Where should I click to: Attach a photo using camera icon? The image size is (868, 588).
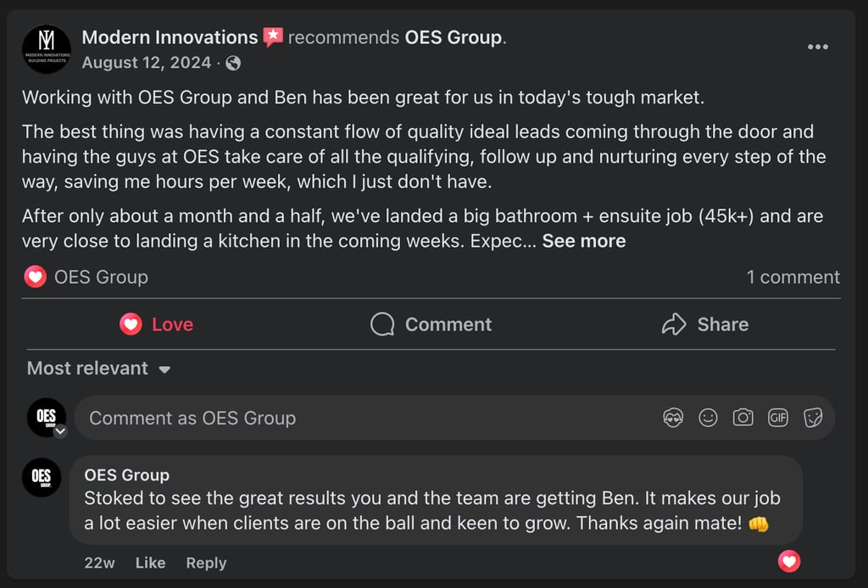[743, 418]
